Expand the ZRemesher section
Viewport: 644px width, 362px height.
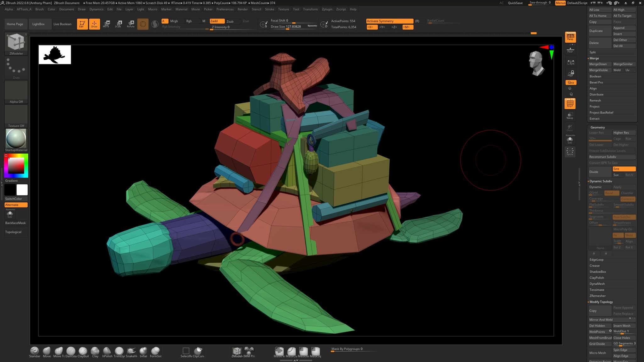597,296
